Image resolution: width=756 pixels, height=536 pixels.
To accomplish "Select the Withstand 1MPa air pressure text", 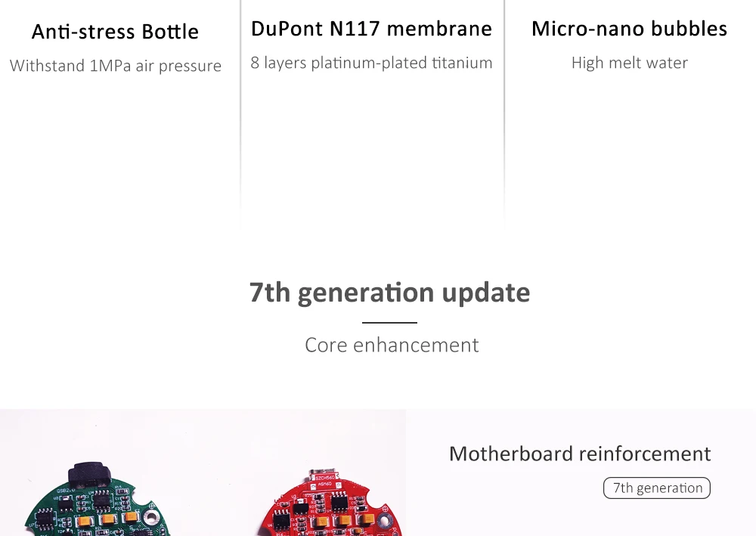I will pyautogui.click(x=115, y=66).
